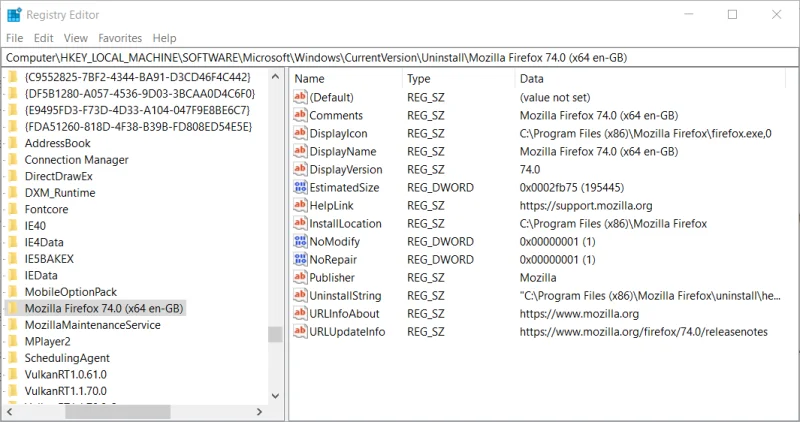Select the binary DWORD icon next to EstimatedSize

point(300,187)
